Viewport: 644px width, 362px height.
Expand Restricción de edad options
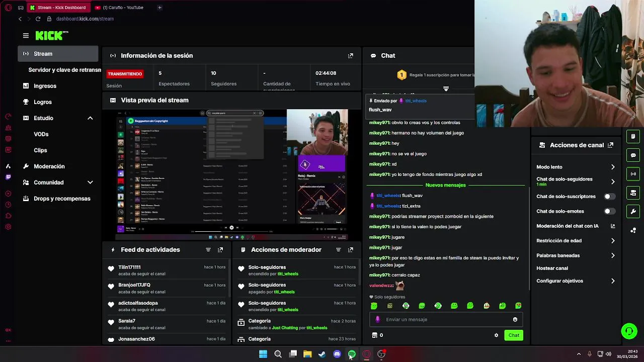613,241
